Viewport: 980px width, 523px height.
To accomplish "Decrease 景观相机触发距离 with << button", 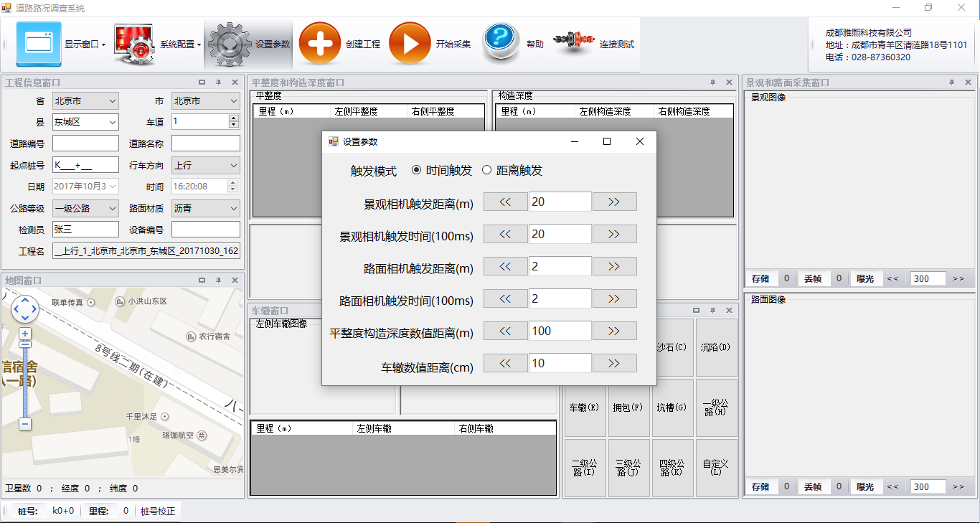I will (505, 202).
